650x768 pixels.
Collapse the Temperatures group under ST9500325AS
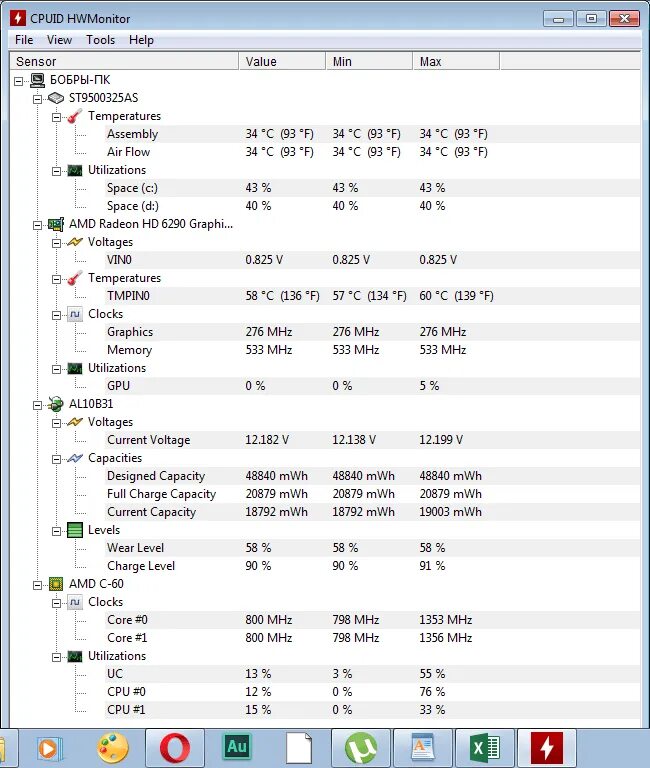coord(56,118)
